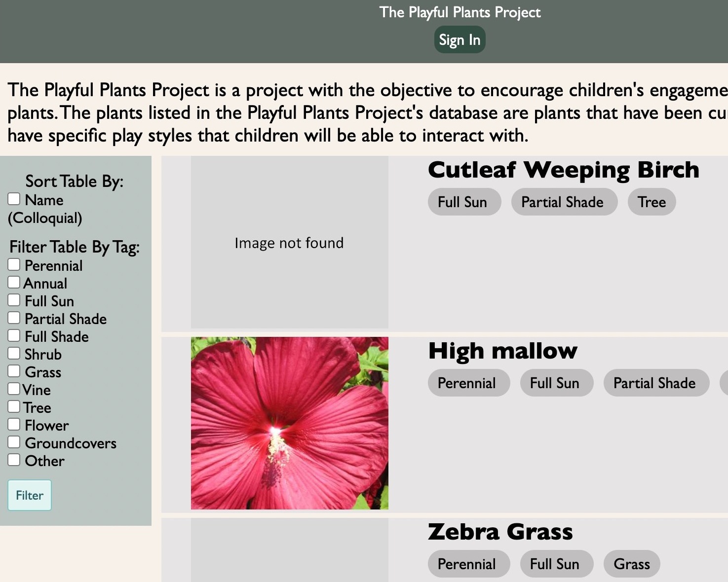Click the Perennial tag under Zebra Grass

click(x=468, y=564)
